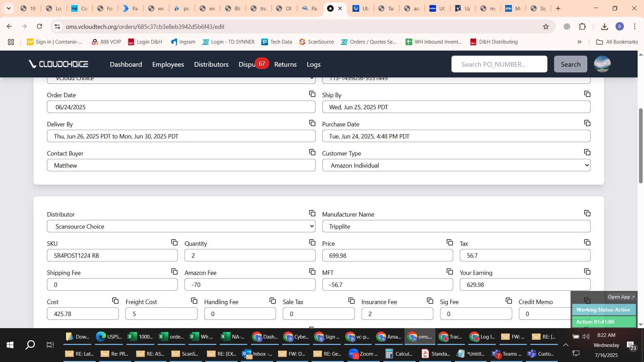
Task: Open the user avatar in the header
Action: [x=602, y=64]
